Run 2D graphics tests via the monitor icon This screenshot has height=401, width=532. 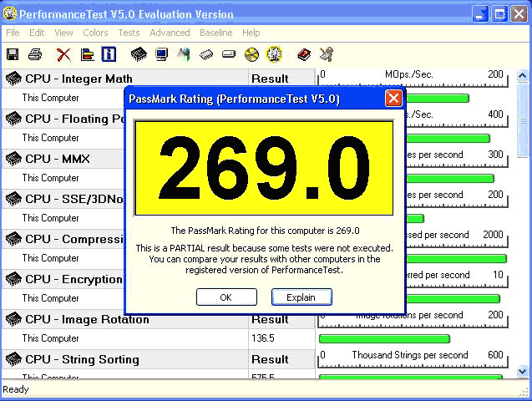pos(162,54)
